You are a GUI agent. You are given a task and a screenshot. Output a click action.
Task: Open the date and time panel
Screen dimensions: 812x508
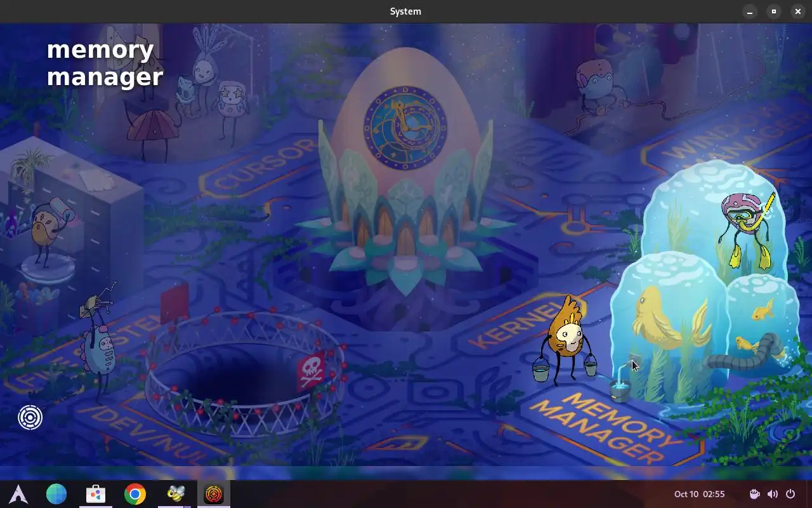[x=699, y=494]
